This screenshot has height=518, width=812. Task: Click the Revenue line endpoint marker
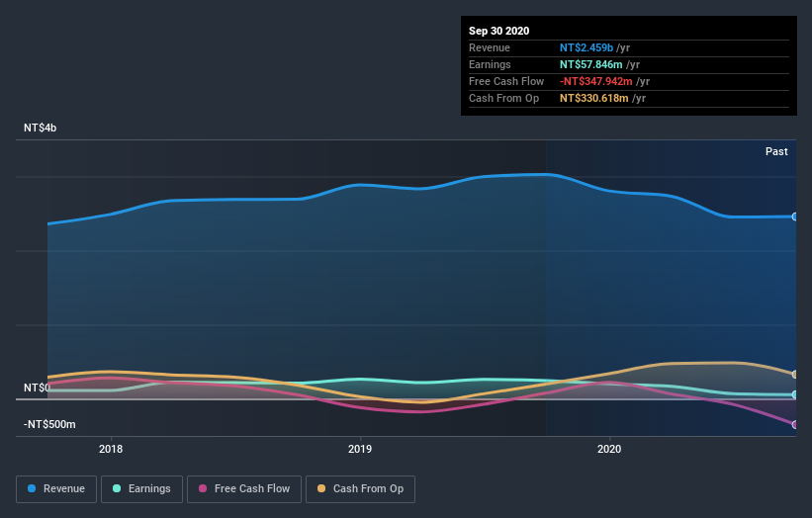[795, 216]
